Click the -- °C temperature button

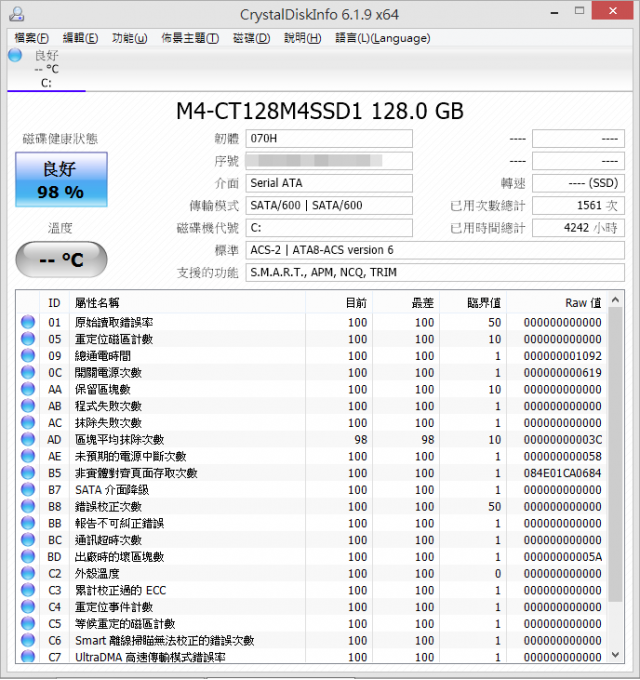click(61, 259)
